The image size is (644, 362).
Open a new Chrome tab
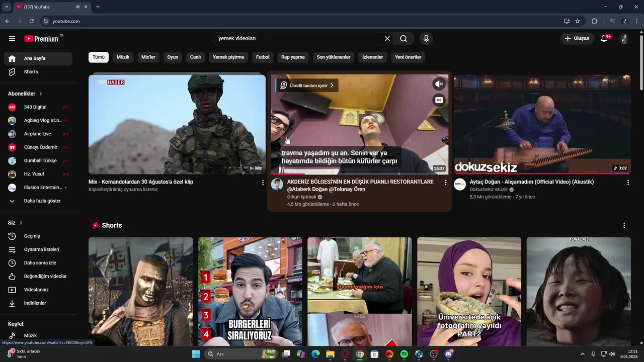point(98,7)
